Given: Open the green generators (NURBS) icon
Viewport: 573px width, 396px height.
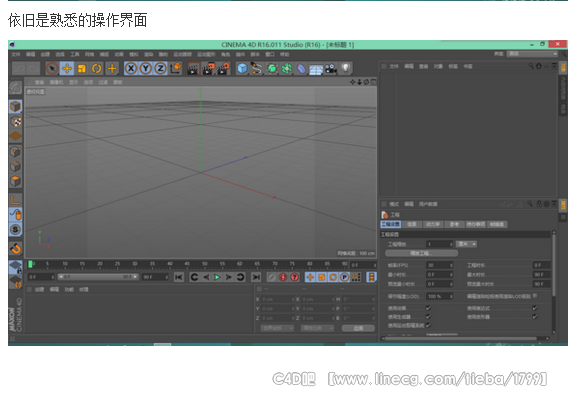Looking at the screenshot, I should [x=272, y=68].
